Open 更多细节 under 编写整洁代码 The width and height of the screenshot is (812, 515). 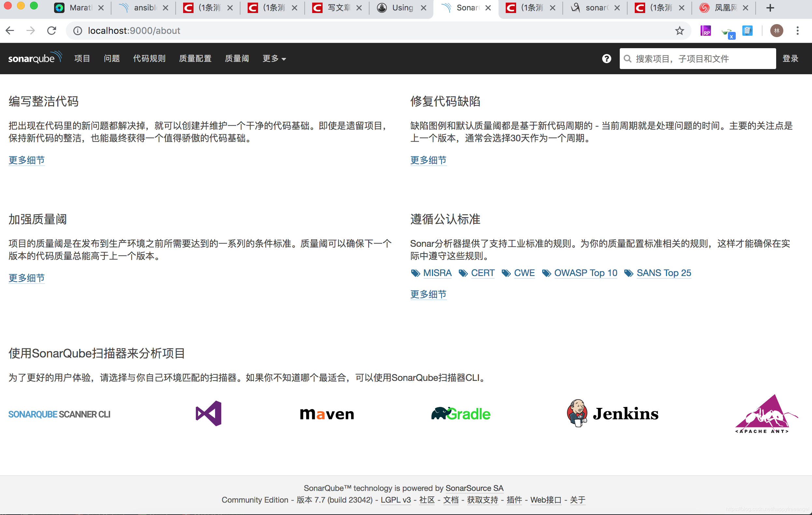(x=27, y=160)
